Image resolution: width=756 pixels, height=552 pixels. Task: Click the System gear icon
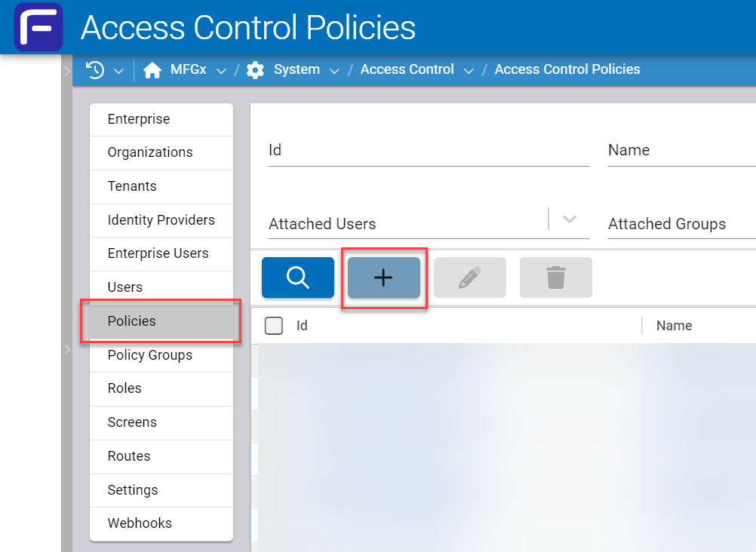point(256,70)
